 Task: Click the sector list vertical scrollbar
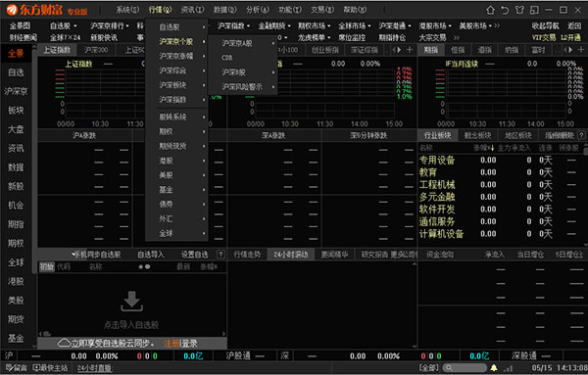[585, 150]
